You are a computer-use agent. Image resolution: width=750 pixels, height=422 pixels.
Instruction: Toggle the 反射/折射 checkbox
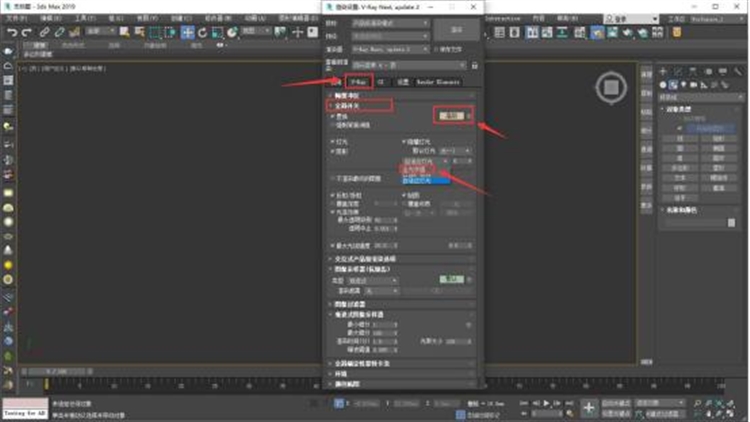[332, 196]
